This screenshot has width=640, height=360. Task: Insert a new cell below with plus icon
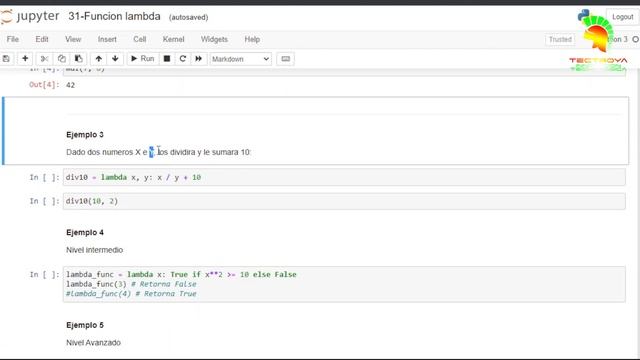[x=25, y=59]
